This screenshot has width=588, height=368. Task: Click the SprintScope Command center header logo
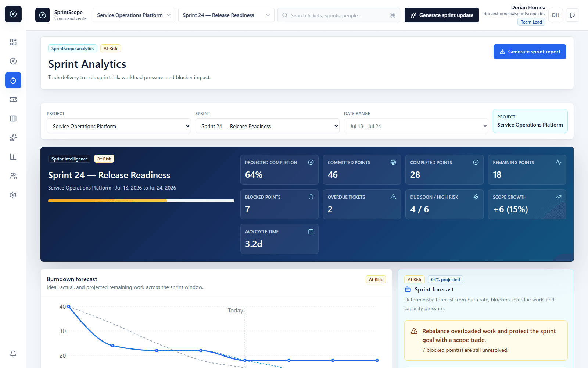coord(43,15)
